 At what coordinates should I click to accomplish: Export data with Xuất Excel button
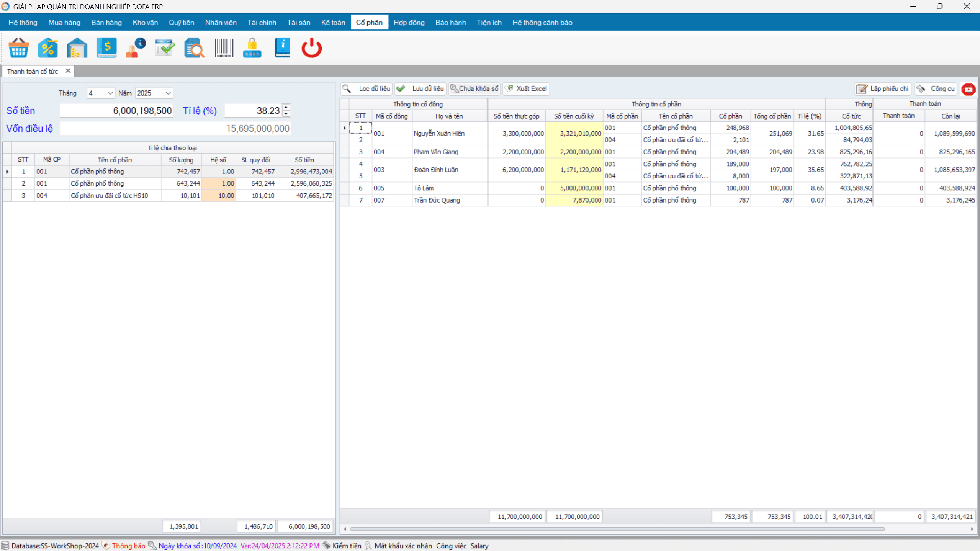coord(526,89)
